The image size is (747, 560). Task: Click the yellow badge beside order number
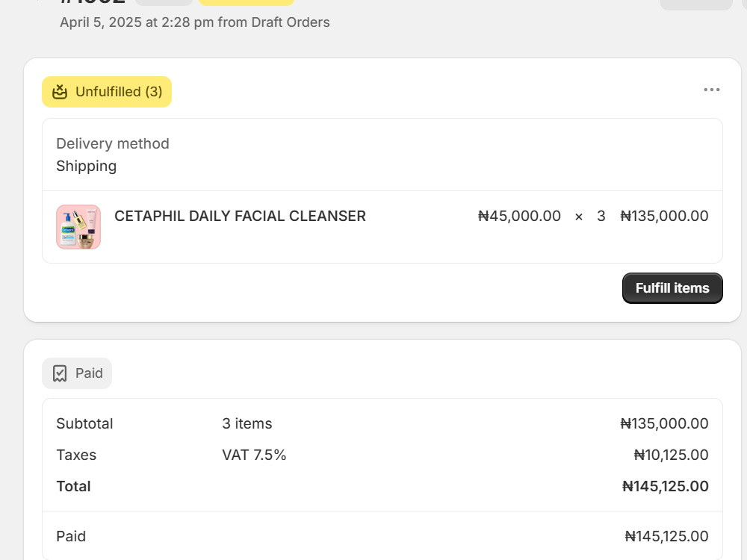point(247,2)
